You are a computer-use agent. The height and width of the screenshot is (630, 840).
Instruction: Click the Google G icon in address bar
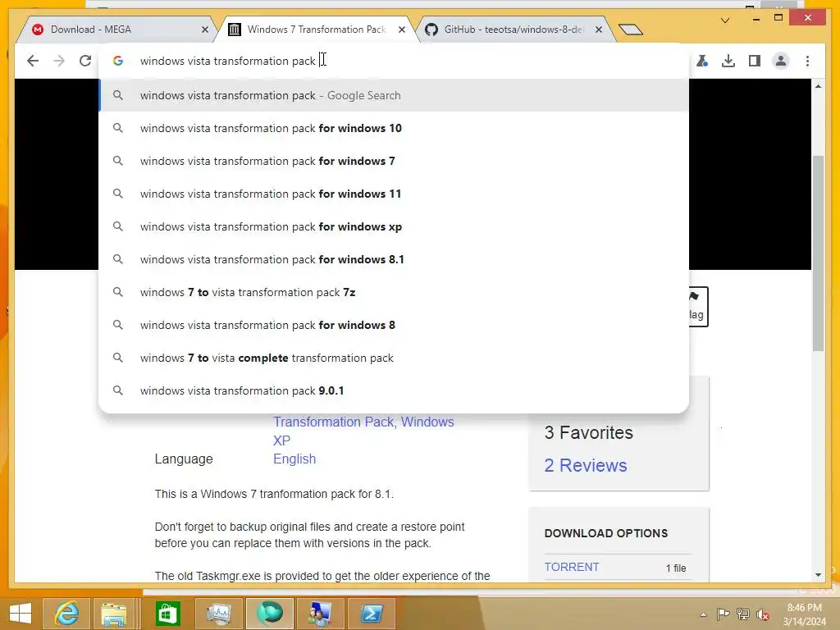tap(118, 61)
